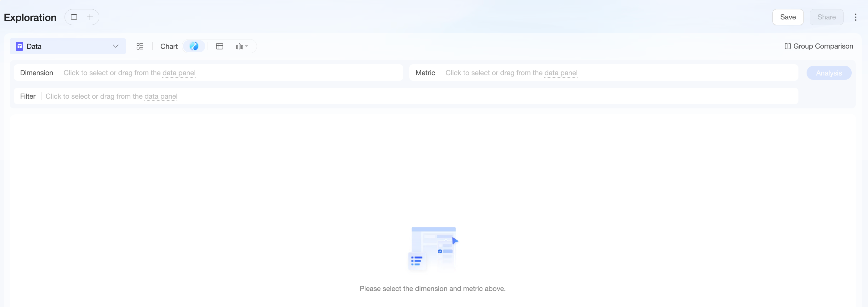Click 'Please select the dimension and metric above.' text
The image size is (868, 307).
tap(433, 289)
